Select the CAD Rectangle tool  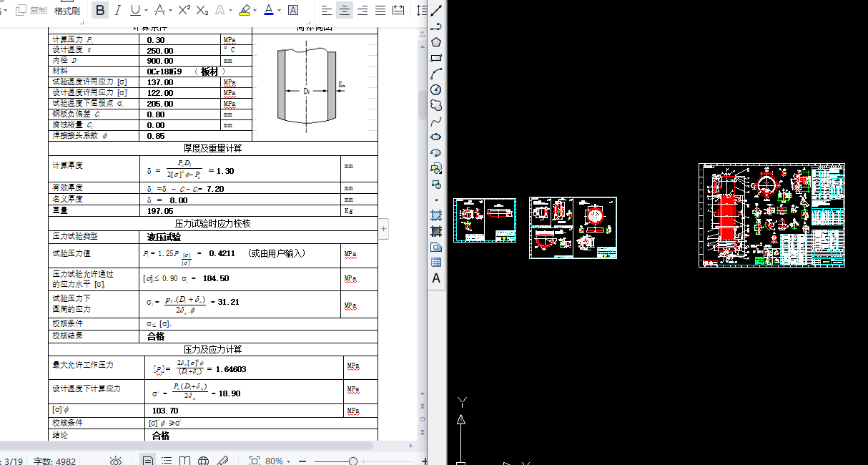tap(436, 57)
